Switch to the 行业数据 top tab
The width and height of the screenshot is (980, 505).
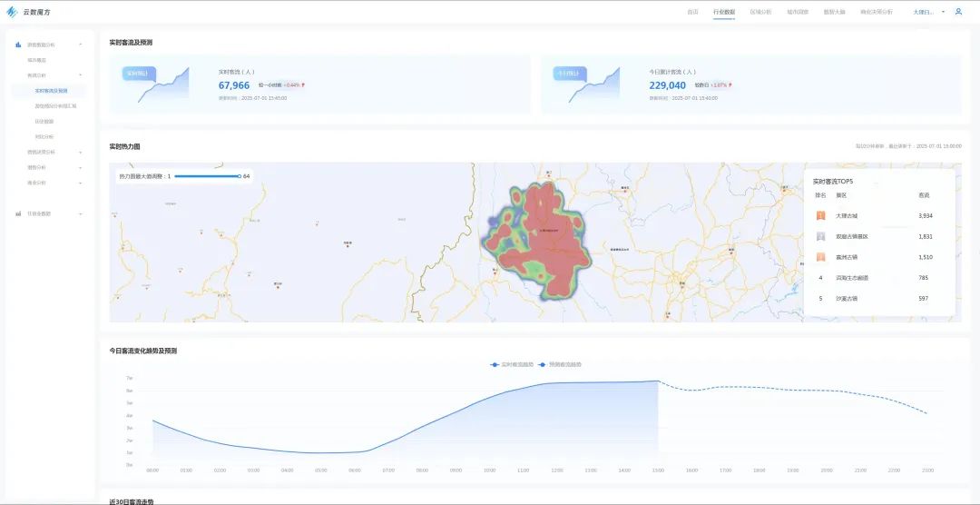point(724,12)
